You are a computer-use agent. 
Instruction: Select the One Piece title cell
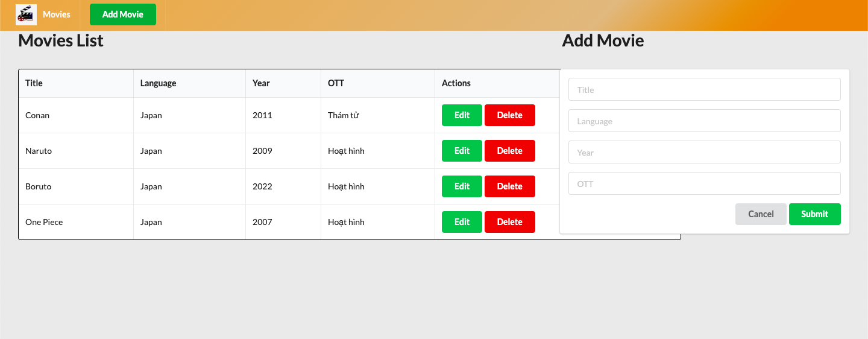[44, 222]
